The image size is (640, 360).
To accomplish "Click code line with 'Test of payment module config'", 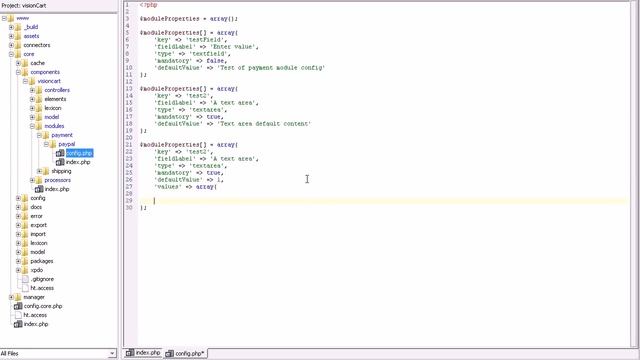I will click(x=239, y=67).
